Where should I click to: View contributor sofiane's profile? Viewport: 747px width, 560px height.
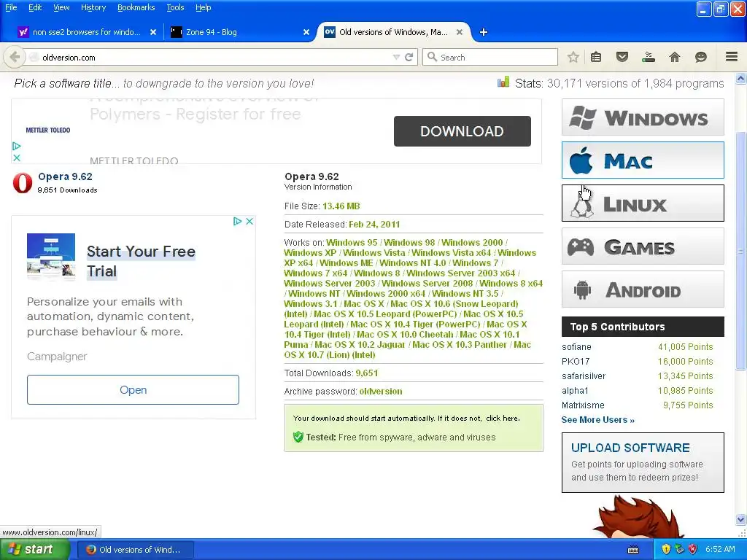pyautogui.click(x=576, y=346)
